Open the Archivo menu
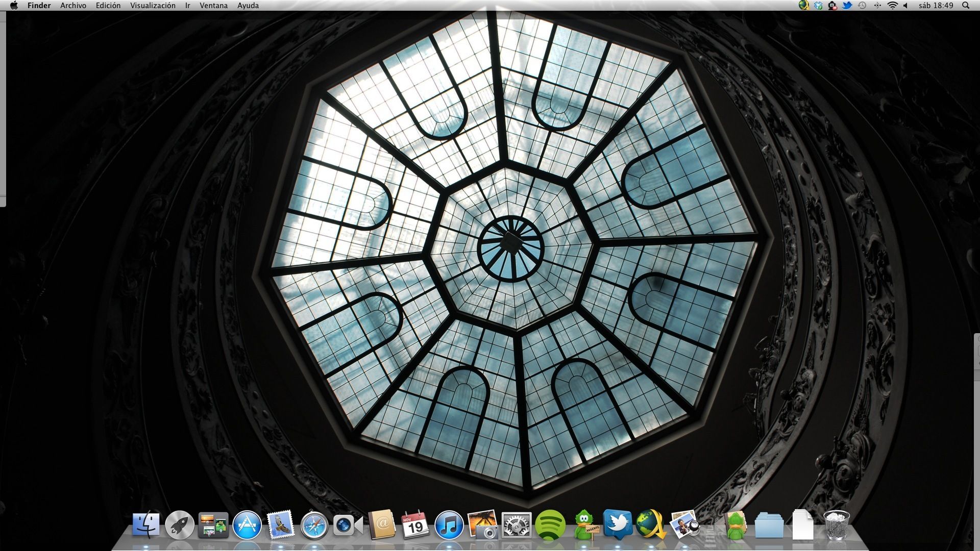 73,6
